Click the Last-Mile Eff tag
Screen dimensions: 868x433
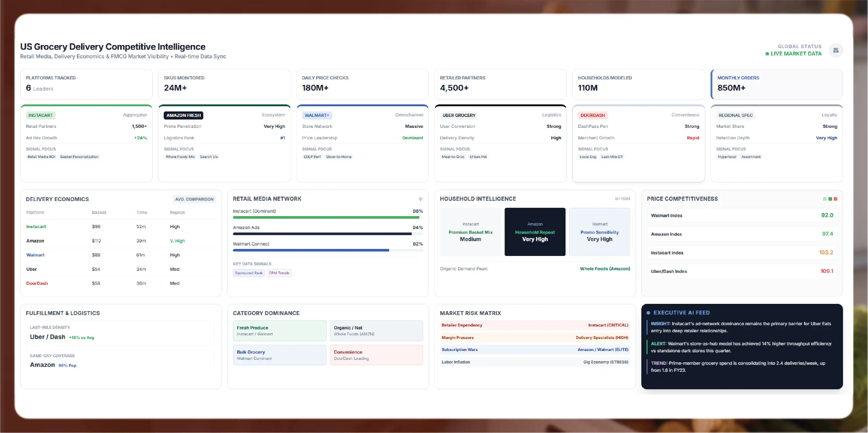tap(612, 157)
